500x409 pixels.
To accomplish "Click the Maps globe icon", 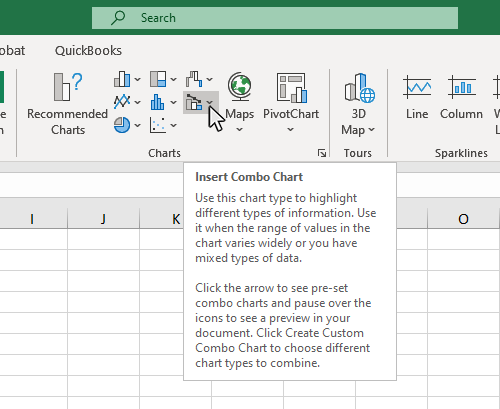I will point(240,87).
